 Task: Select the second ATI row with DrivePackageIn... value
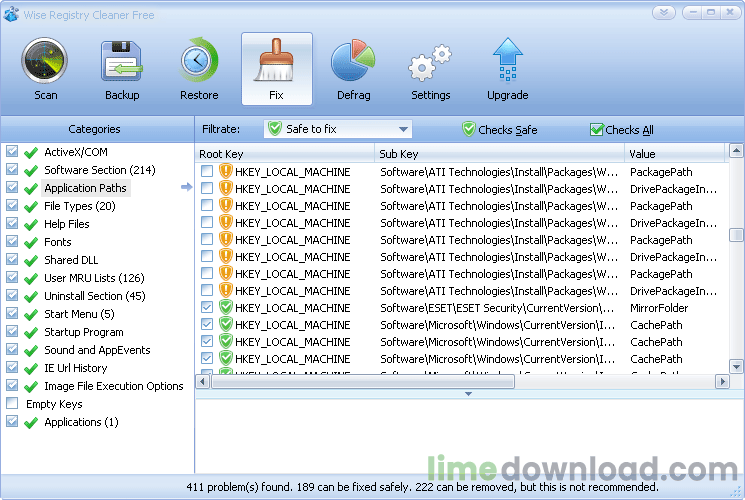461,222
